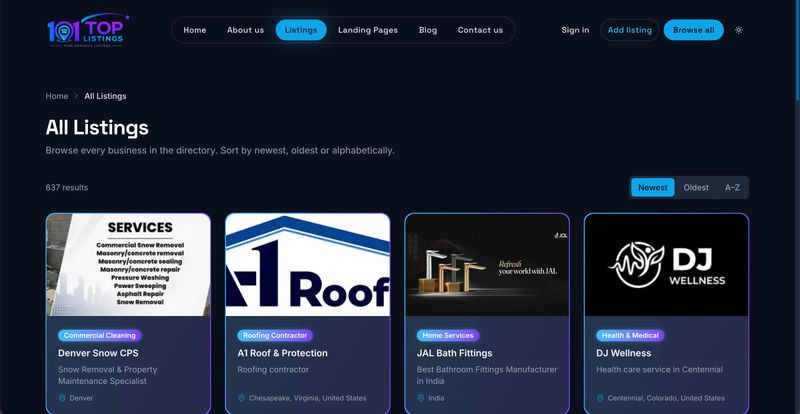Select the Listings nav tab
The width and height of the screenshot is (800, 414).
point(301,30)
